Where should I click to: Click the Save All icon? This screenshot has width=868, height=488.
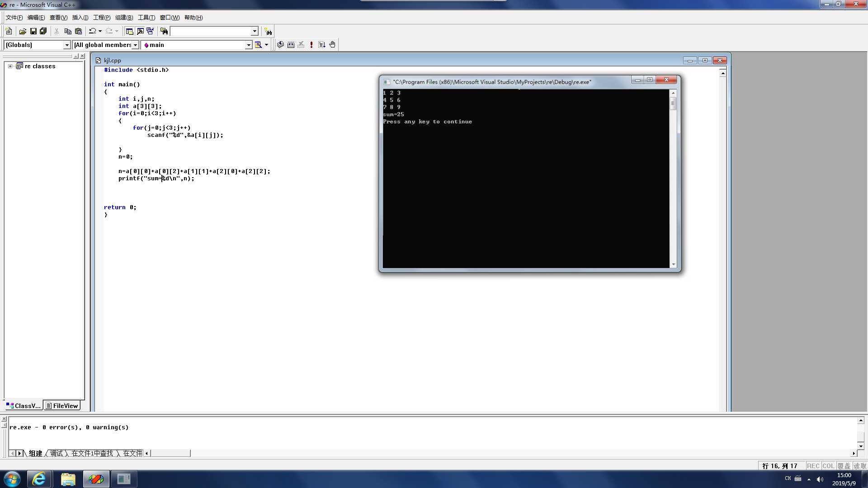coord(43,31)
